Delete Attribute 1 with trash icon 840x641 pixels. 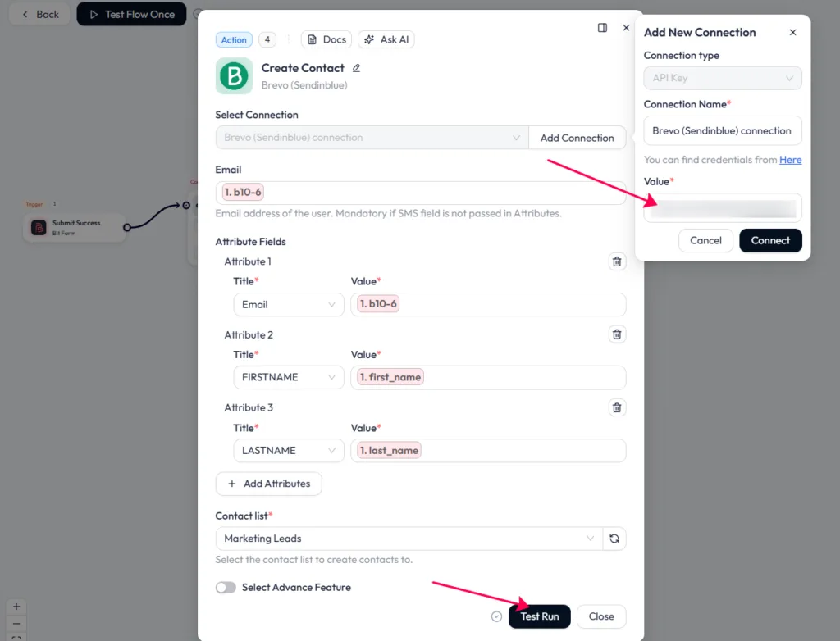tap(617, 261)
